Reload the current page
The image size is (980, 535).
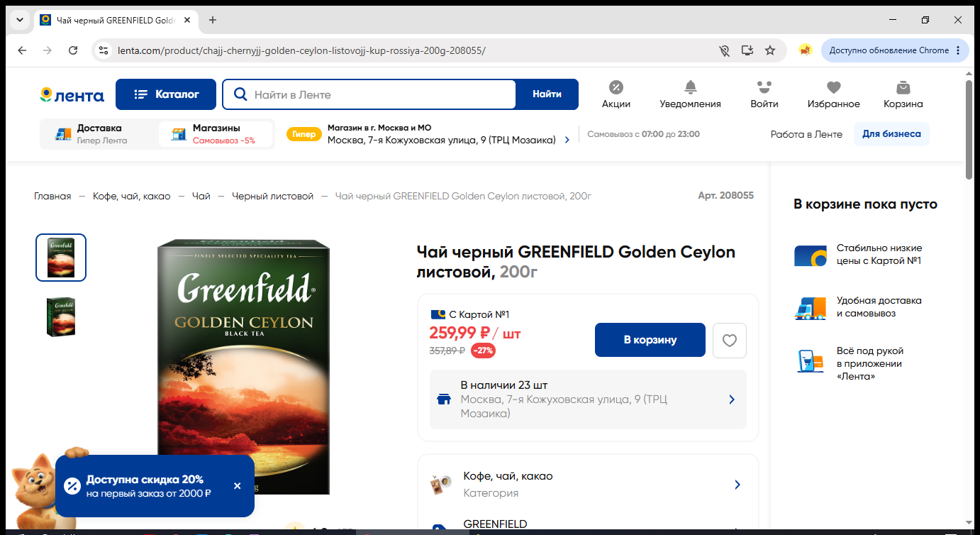tap(73, 50)
